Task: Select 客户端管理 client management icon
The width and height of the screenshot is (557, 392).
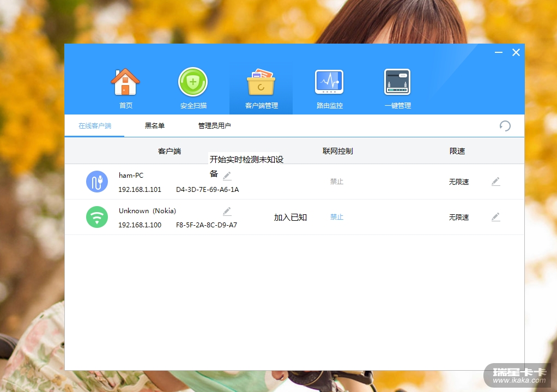Action: click(x=261, y=83)
